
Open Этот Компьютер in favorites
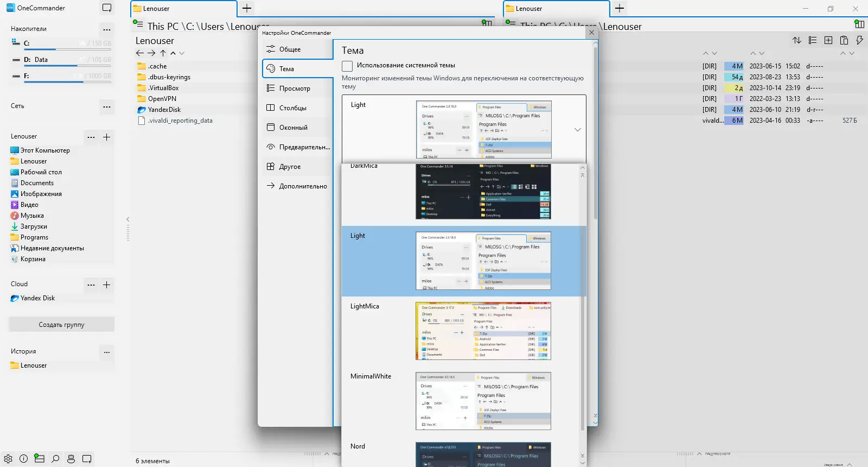pos(40,150)
